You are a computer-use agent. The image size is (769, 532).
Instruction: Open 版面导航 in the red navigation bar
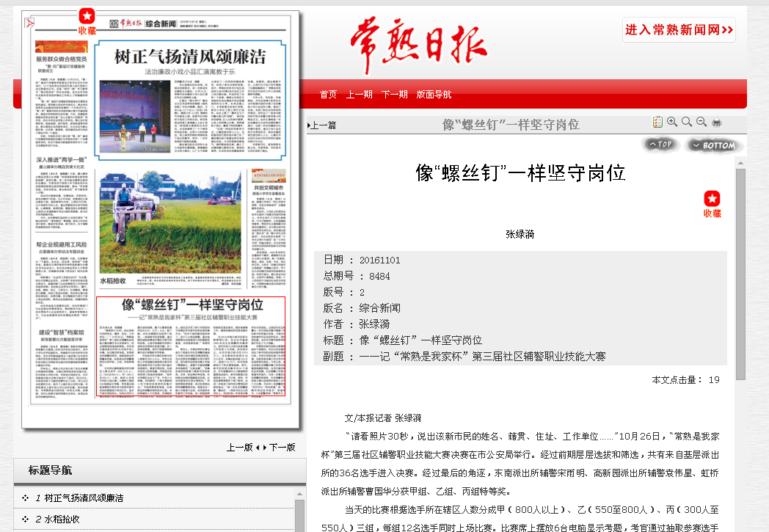coord(434,94)
